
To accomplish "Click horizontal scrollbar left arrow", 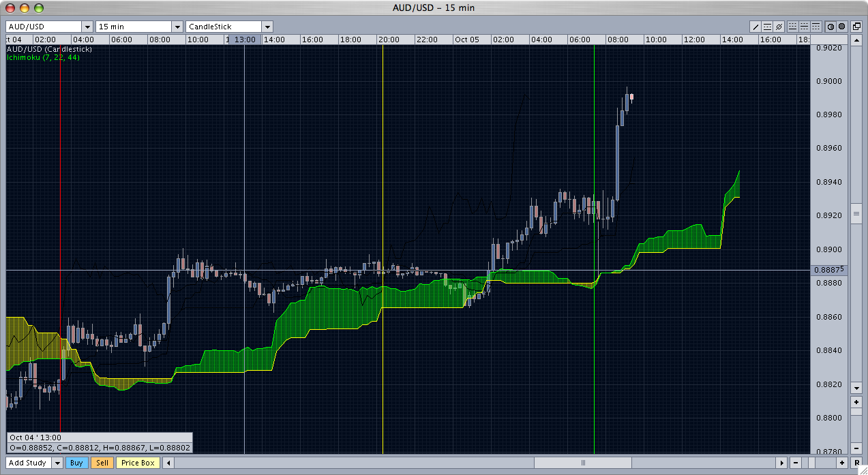I will (x=169, y=463).
